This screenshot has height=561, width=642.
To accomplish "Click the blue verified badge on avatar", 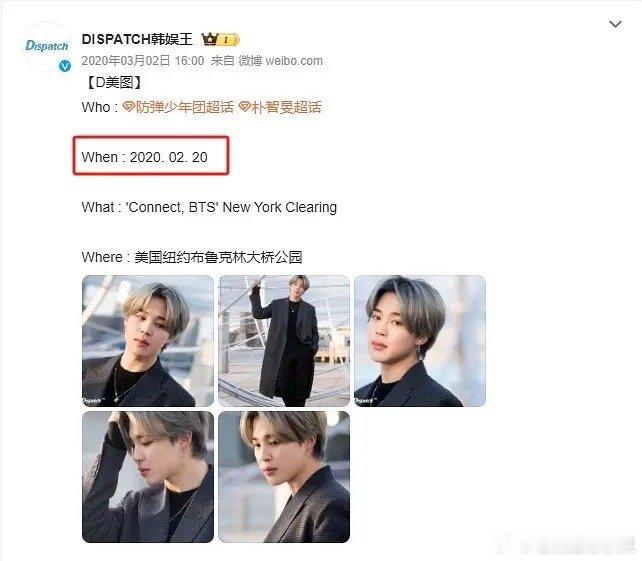I will coord(65,66).
